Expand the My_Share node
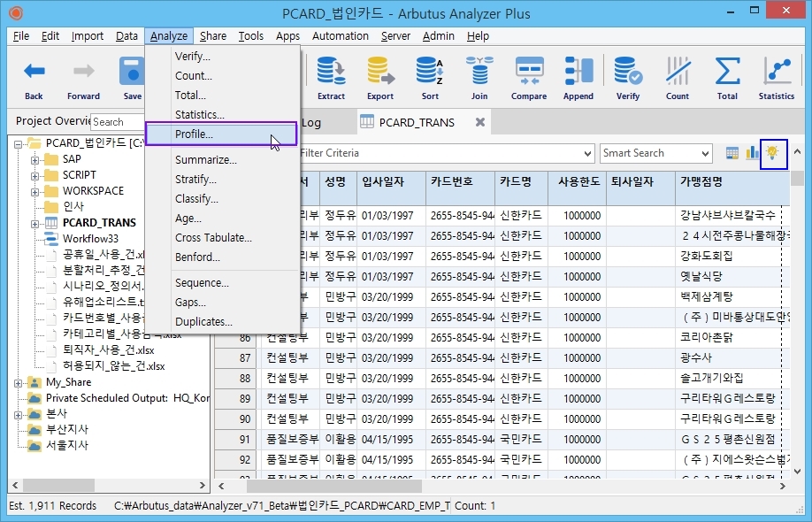The width and height of the screenshot is (812, 522). click(18, 383)
